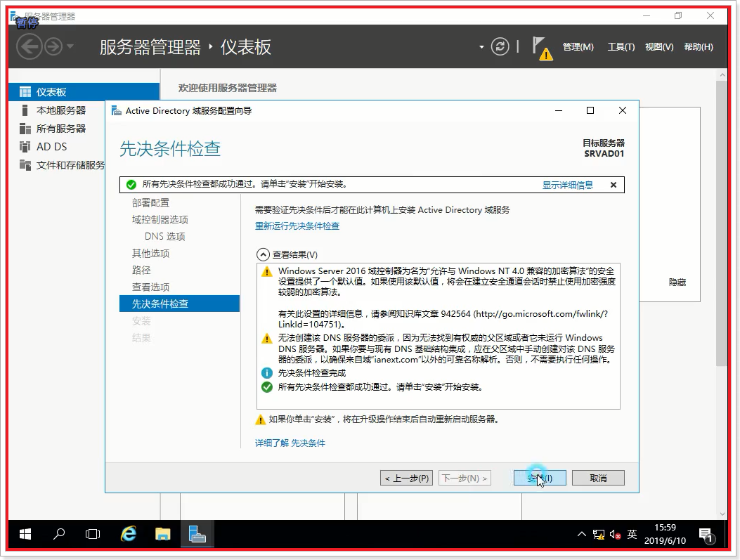
Task: Show hidden system tray icons
Action: point(581,534)
